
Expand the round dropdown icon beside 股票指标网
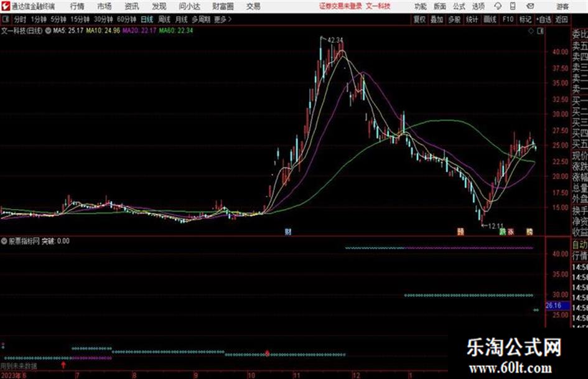click(x=4, y=241)
